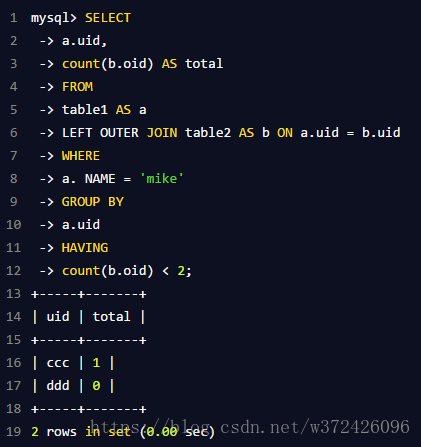Click the FROM keyword on line 4

(x=77, y=87)
